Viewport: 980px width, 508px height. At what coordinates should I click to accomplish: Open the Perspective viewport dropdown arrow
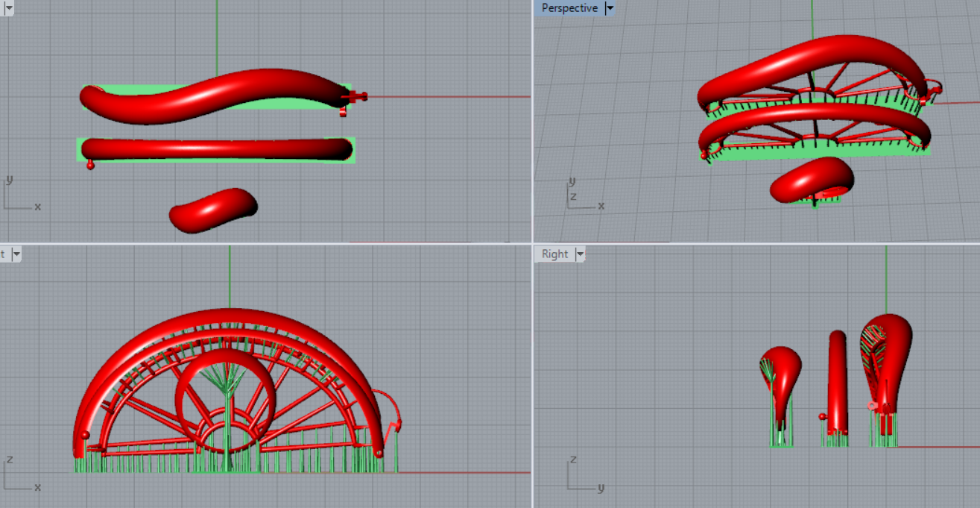(x=610, y=8)
